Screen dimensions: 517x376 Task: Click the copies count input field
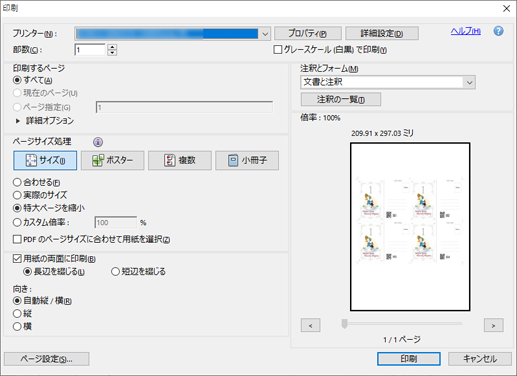click(90, 50)
